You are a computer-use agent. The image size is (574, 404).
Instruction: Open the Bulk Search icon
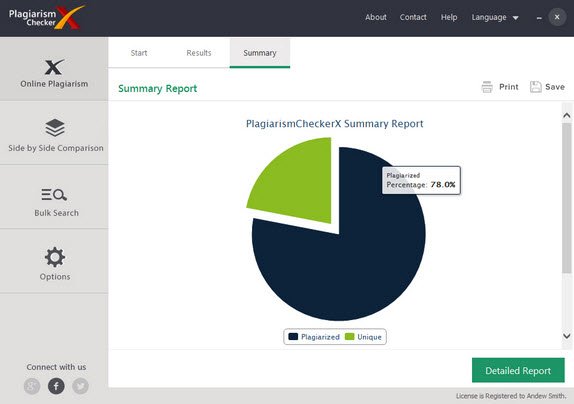pos(54,194)
